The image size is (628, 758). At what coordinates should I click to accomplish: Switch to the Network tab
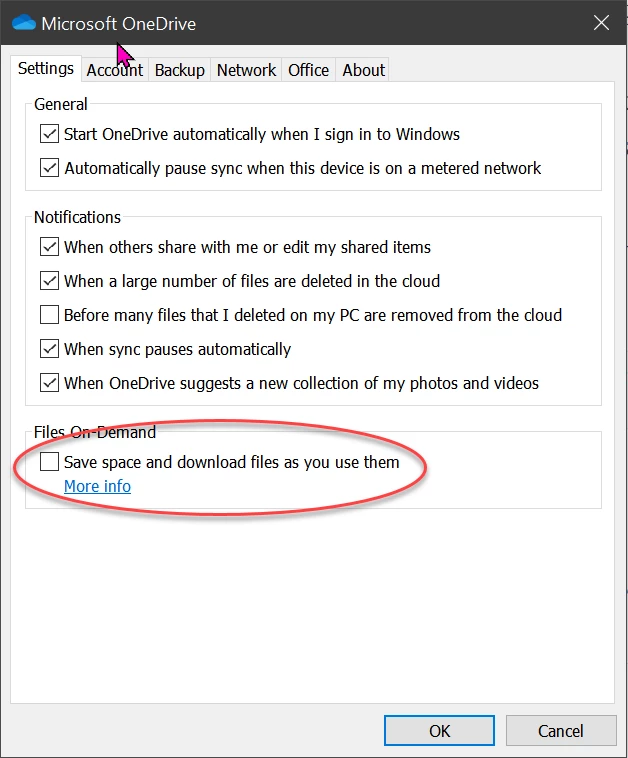[x=246, y=70]
